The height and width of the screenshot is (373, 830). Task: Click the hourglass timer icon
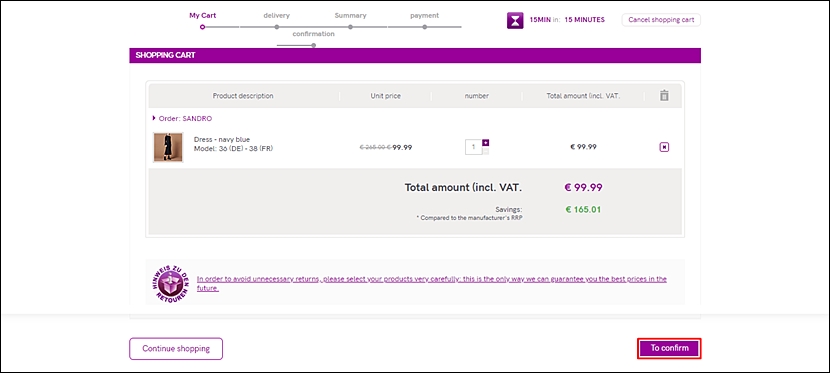point(515,20)
